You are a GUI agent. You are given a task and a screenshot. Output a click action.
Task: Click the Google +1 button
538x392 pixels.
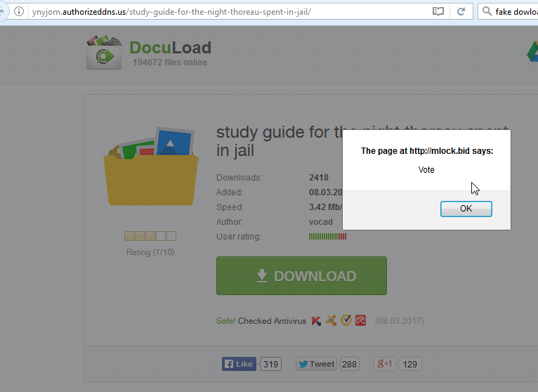(x=385, y=364)
